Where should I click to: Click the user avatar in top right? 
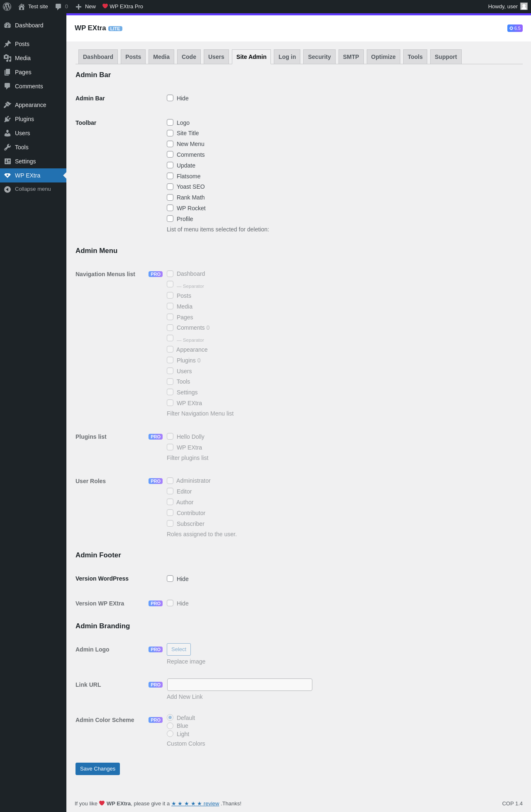tap(524, 6)
